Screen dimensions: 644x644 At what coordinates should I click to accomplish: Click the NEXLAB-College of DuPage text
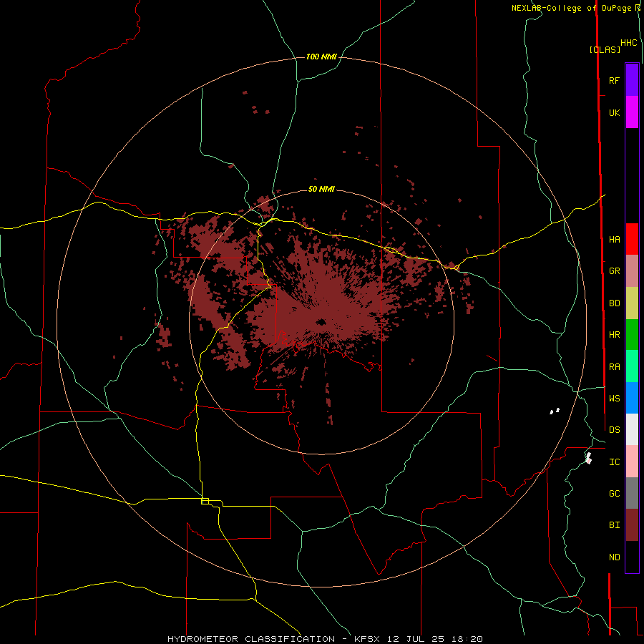tap(572, 8)
